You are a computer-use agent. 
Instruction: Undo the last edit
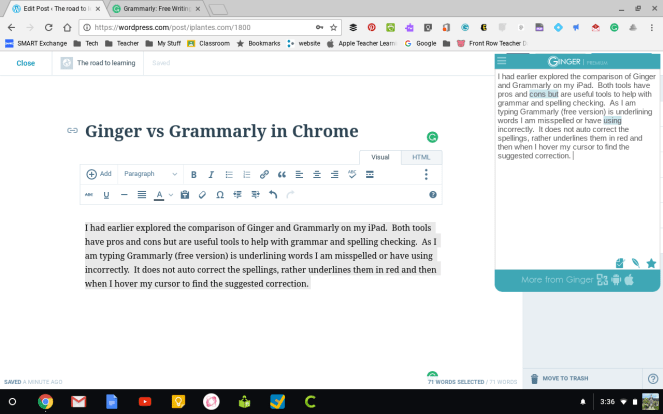273,195
